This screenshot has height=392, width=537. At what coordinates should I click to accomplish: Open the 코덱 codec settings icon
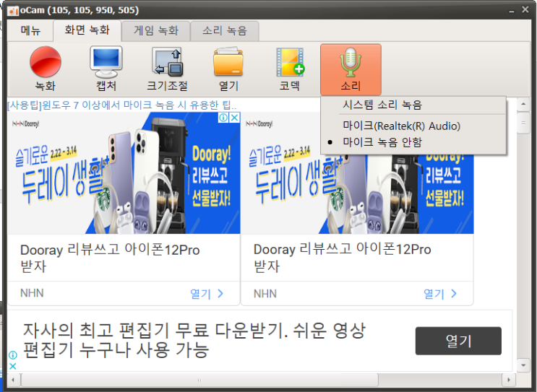[290, 69]
